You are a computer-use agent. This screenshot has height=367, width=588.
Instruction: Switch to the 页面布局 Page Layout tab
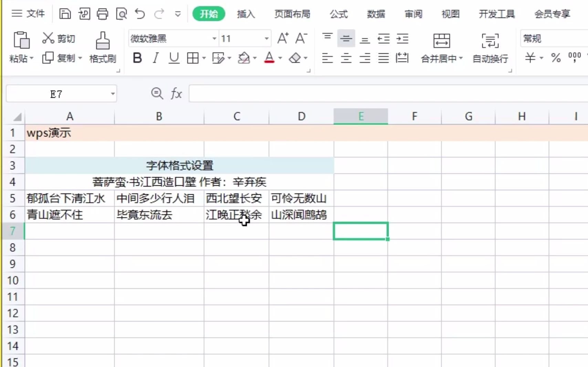pyautogui.click(x=292, y=14)
